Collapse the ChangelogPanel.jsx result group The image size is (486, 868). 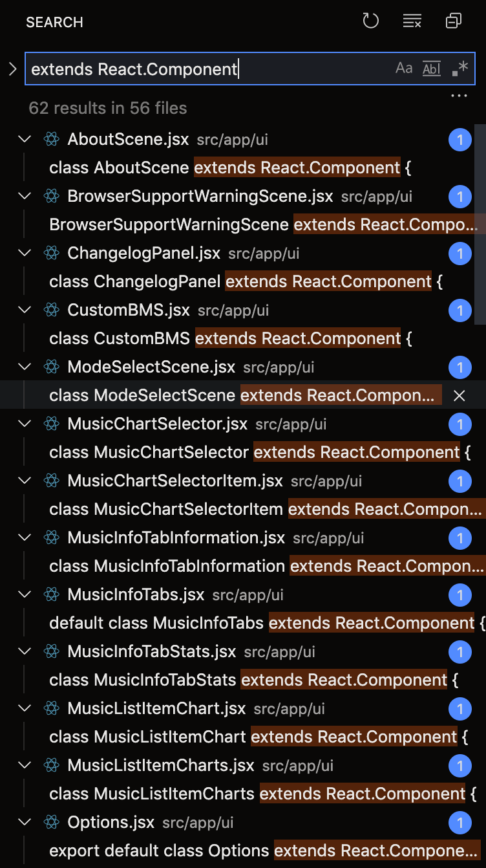pyautogui.click(x=25, y=253)
